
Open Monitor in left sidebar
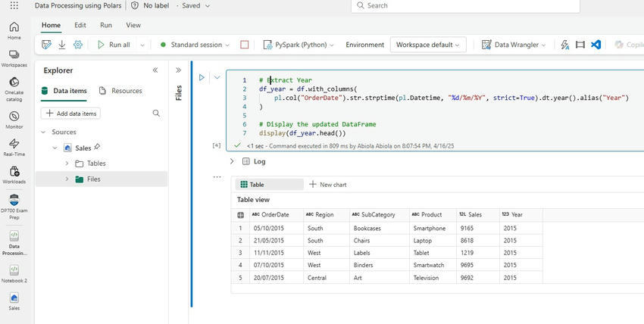click(x=14, y=120)
